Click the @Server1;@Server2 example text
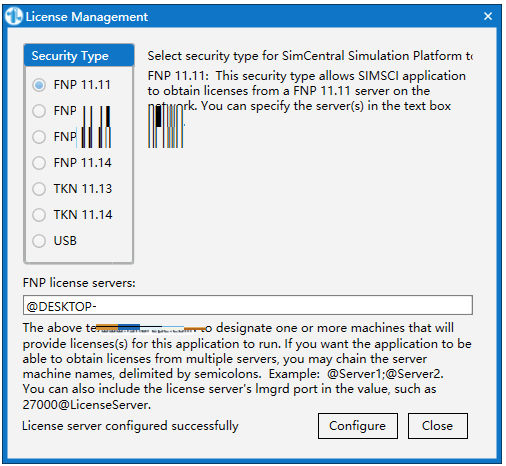This screenshot has height=466, width=506. (385, 374)
